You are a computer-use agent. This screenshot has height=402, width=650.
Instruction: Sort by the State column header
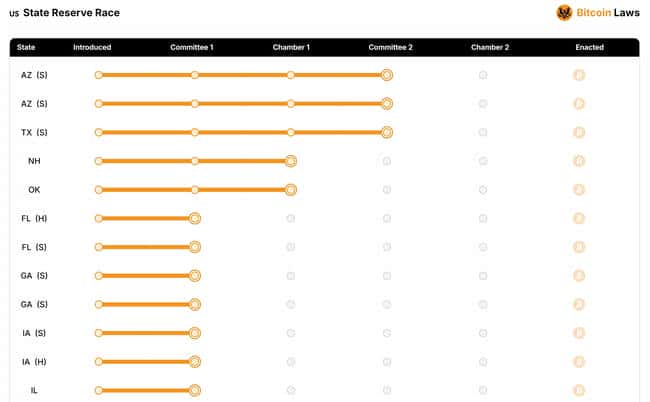26,47
